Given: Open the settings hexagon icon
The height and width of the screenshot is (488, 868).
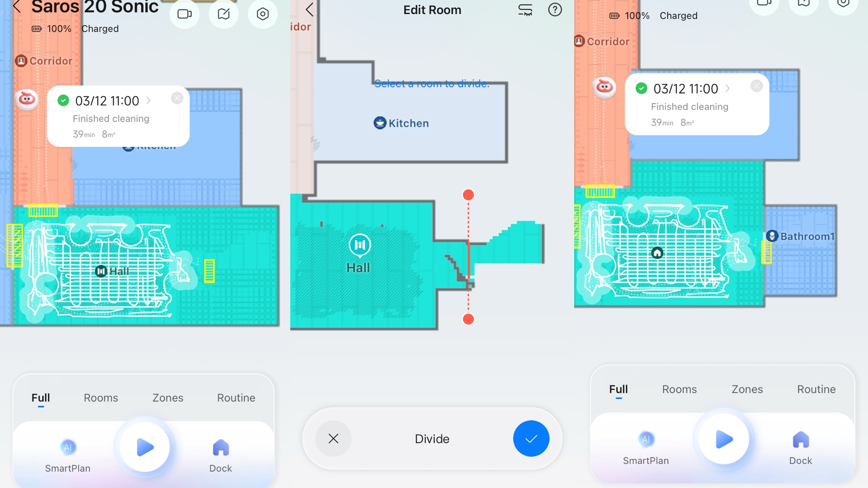Looking at the screenshot, I should [x=263, y=14].
